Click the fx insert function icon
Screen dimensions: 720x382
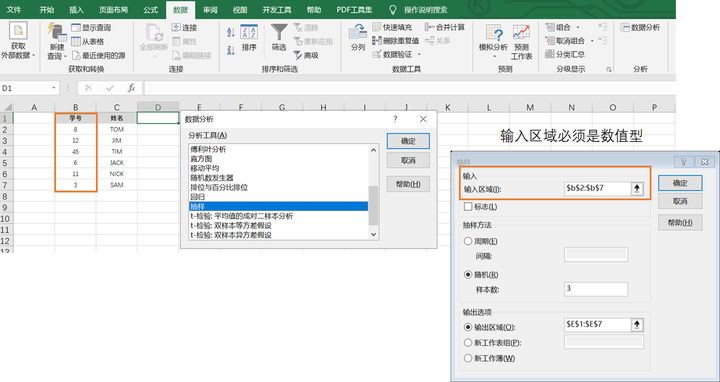(131, 88)
